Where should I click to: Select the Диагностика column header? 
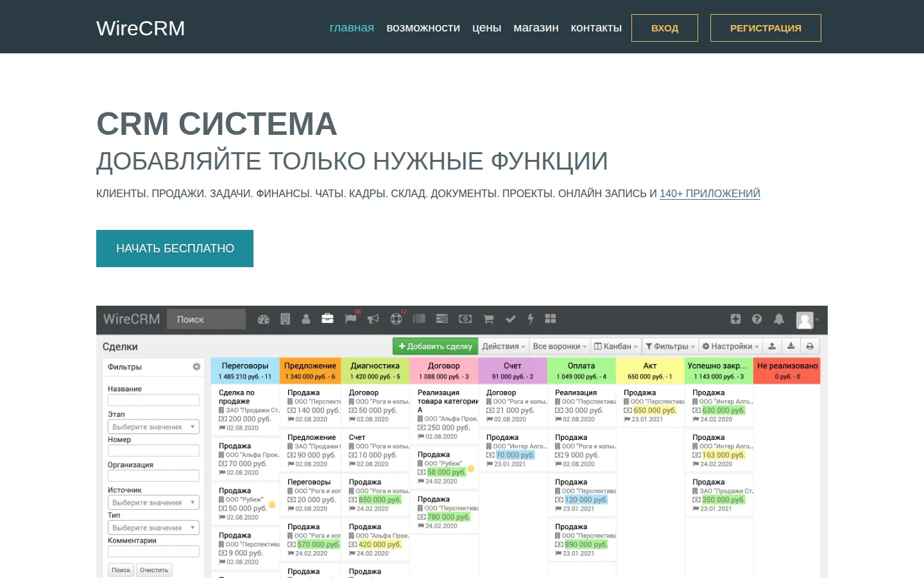(375, 371)
